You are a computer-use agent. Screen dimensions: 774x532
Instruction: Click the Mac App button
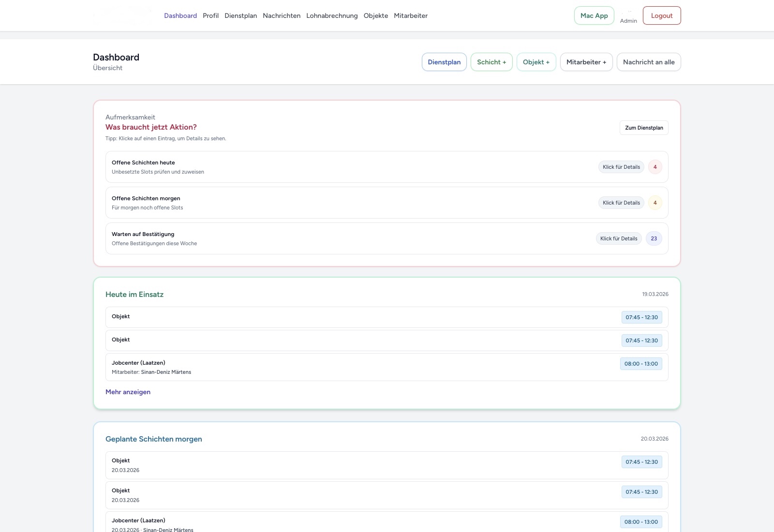(594, 15)
